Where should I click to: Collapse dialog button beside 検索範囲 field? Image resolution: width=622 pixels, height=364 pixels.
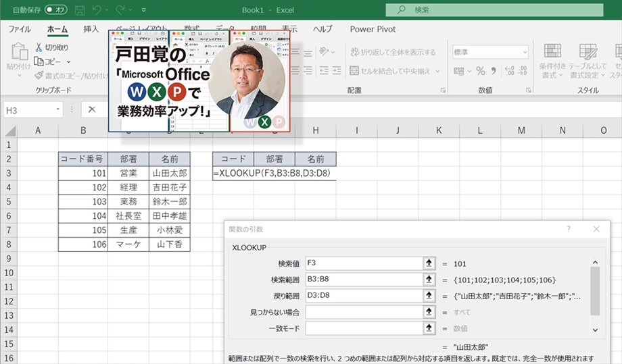tap(429, 279)
